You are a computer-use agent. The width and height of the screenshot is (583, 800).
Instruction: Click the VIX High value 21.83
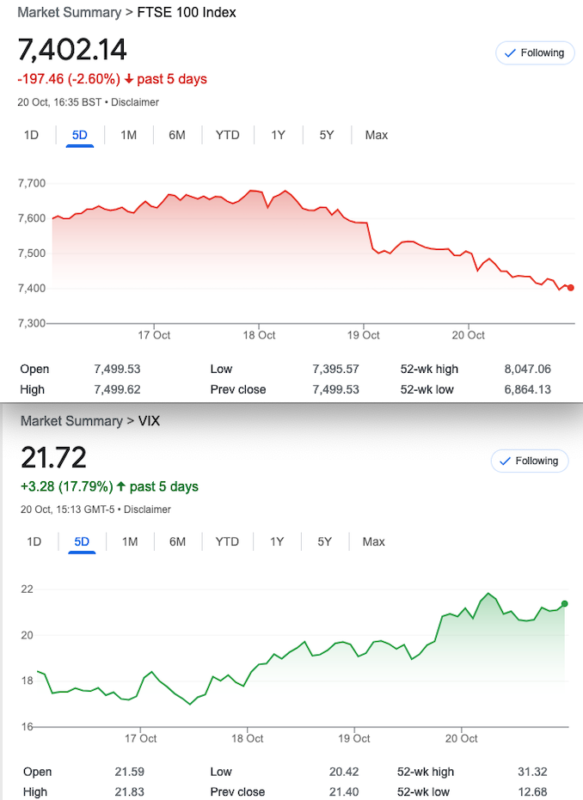click(x=130, y=792)
